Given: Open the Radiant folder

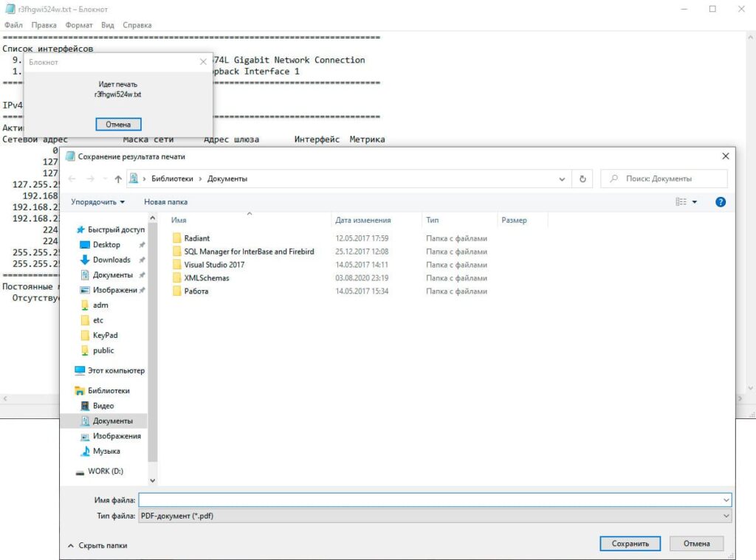Looking at the screenshot, I should [196, 238].
